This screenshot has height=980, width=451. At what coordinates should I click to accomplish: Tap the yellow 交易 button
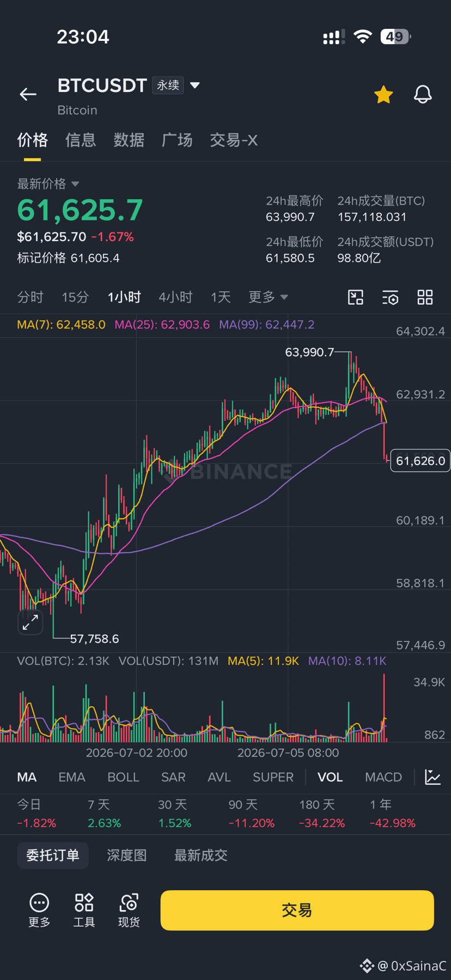tap(297, 910)
